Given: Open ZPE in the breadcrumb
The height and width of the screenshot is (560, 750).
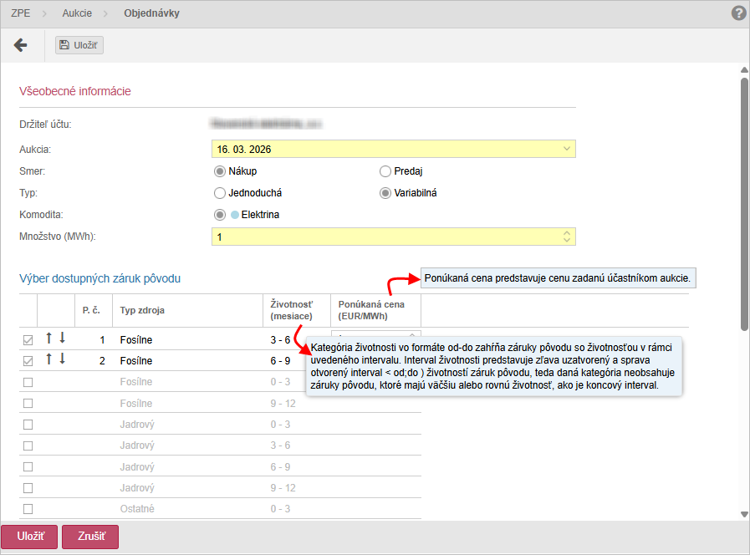Looking at the screenshot, I should click(x=21, y=13).
